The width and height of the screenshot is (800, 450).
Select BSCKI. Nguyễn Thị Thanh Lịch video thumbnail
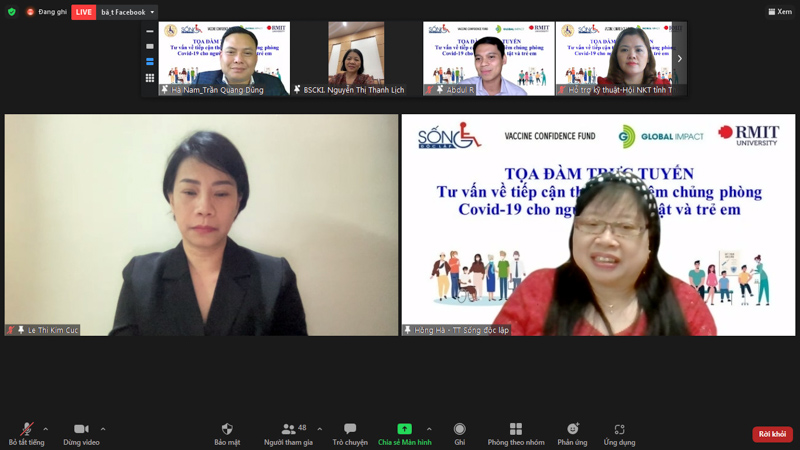coord(356,58)
